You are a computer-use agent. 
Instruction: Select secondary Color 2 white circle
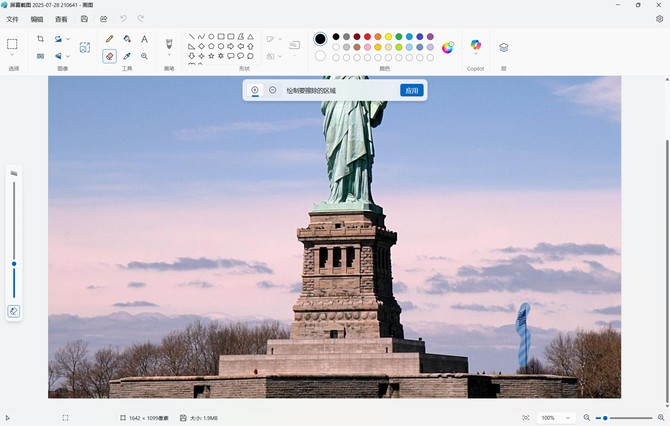click(x=320, y=56)
